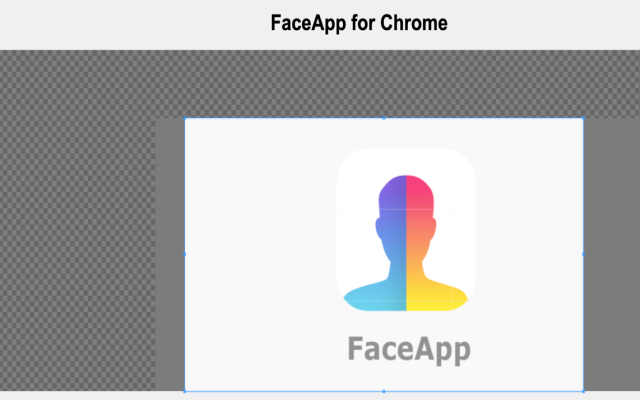Click the bottom-middle selection edge handle

pos(384,391)
